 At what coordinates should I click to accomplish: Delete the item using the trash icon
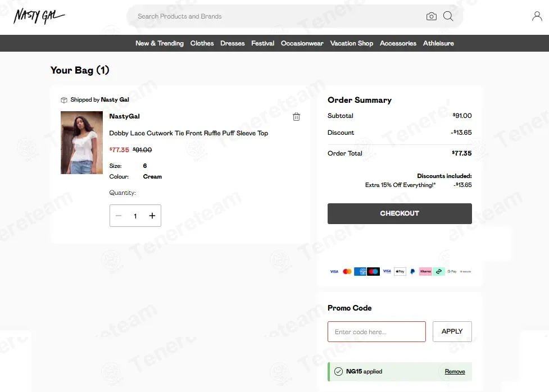(x=296, y=117)
